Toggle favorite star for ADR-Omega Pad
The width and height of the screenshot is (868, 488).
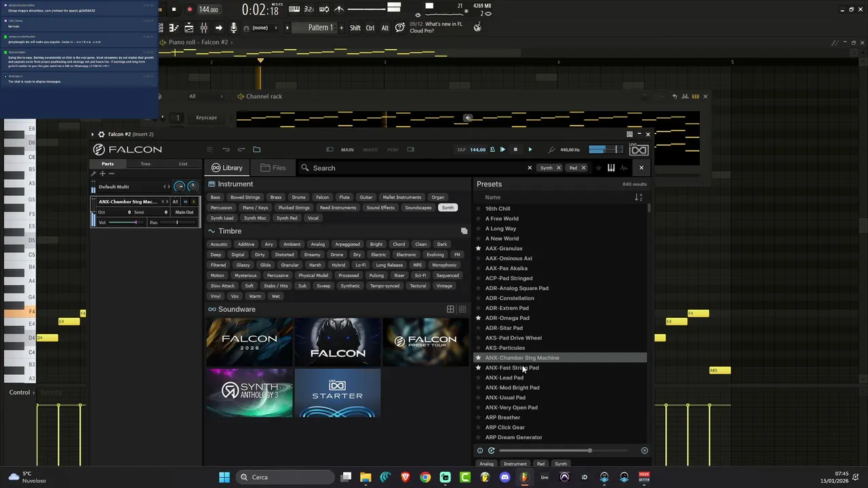click(479, 318)
